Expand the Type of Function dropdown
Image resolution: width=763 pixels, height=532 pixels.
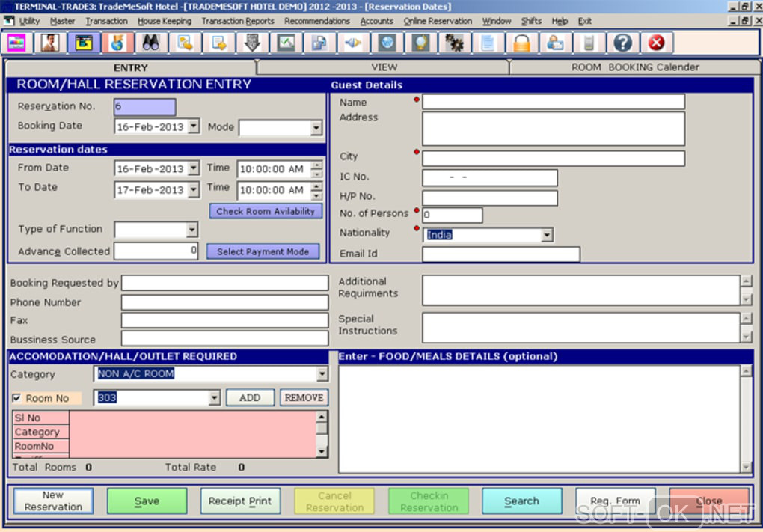192,229
